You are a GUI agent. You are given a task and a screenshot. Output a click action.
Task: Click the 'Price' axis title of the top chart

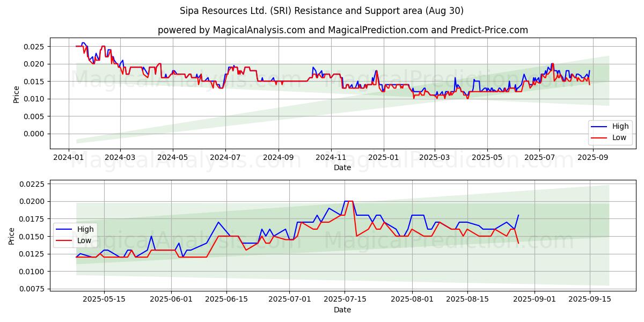click(x=16, y=94)
